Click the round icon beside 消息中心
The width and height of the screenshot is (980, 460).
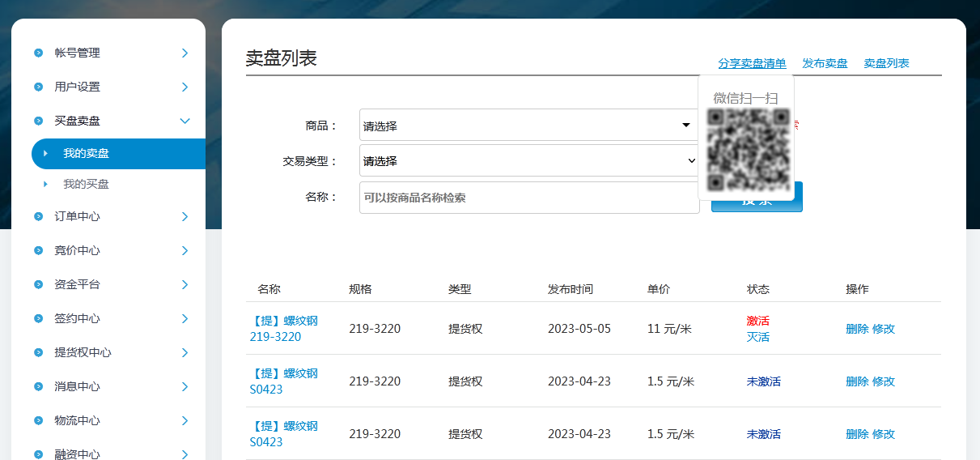tap(38, 387)
